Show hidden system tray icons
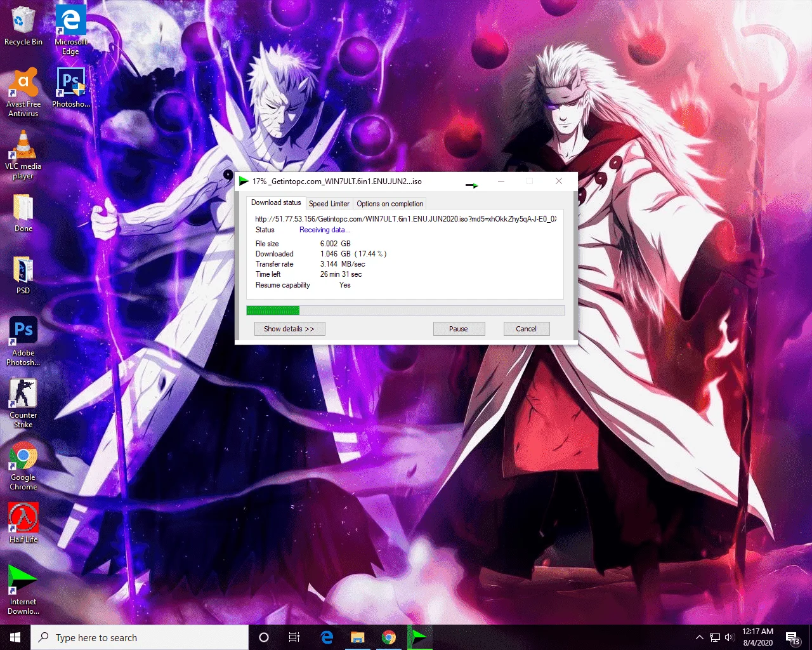Screen dimensions: 812x650 tap(699, 637)
